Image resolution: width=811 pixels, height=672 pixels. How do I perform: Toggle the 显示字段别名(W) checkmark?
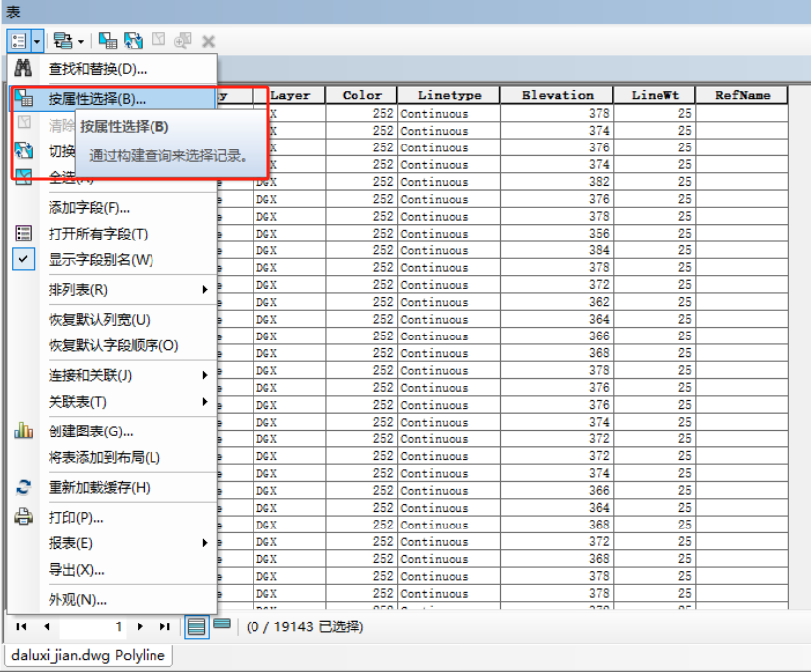coord(24,259)
